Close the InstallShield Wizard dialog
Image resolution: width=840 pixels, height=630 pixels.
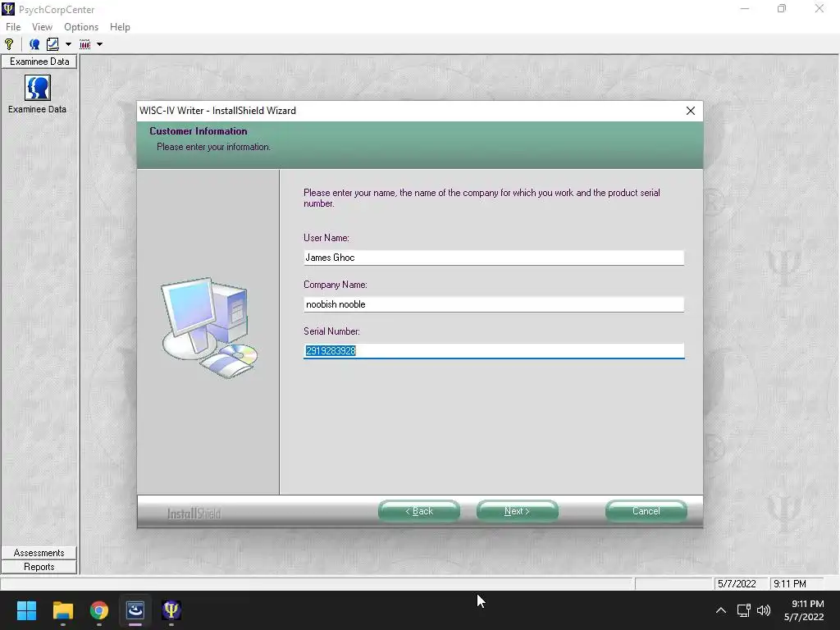pos(691,111)
